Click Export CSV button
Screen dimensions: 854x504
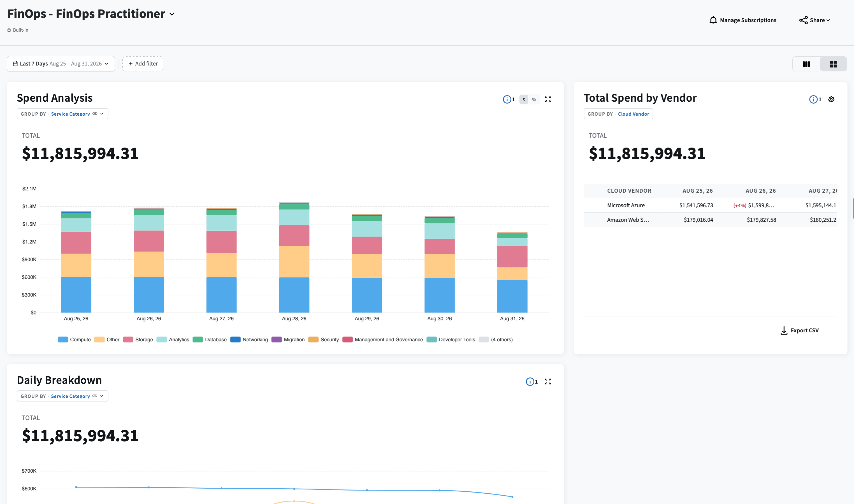(800, 330)
